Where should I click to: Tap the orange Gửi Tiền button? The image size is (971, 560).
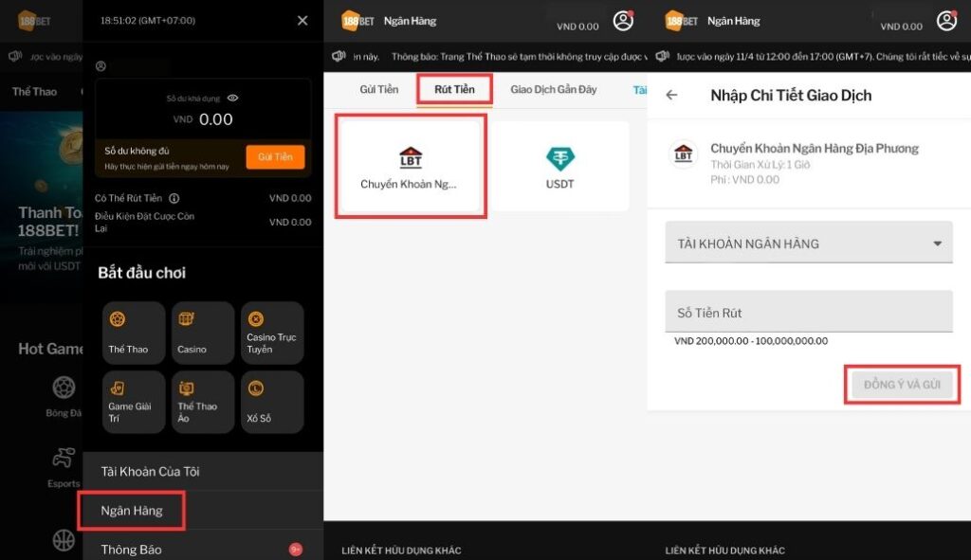click(x=275, y=157)
